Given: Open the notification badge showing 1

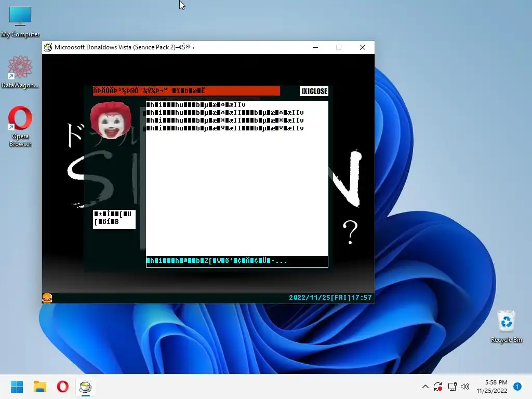Looking at the screenshot, I should [x=517, y=387].
